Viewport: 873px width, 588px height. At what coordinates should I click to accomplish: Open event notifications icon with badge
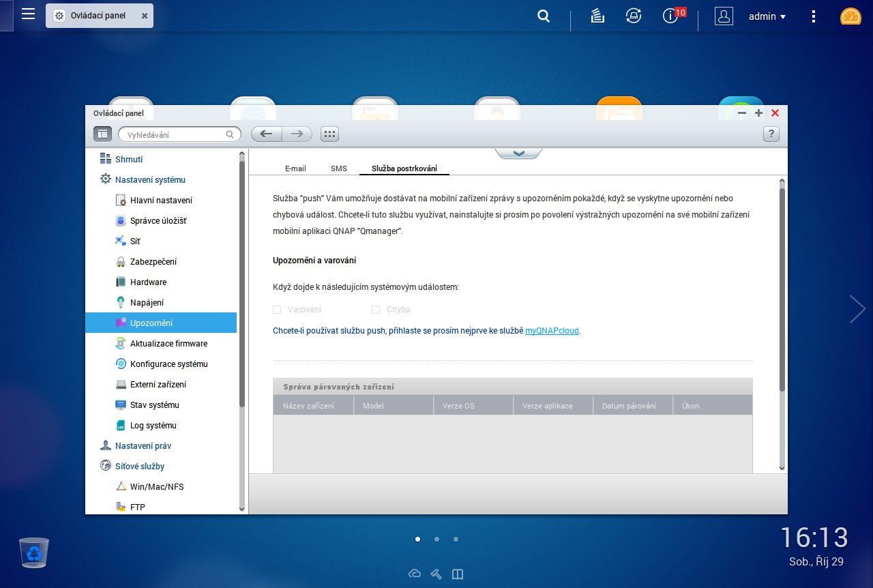pyautogui.click(x=671, y=16)
